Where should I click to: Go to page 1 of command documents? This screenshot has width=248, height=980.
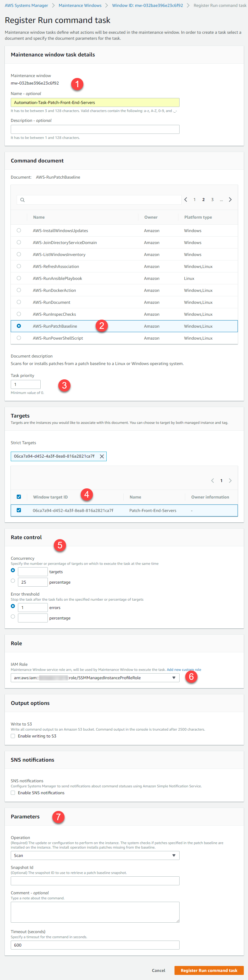coord(195,199)
